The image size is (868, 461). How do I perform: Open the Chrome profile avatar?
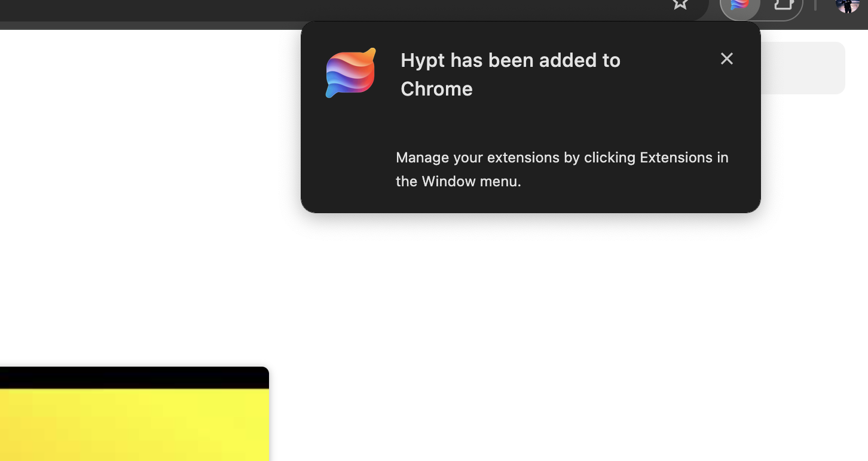[847, 5]
